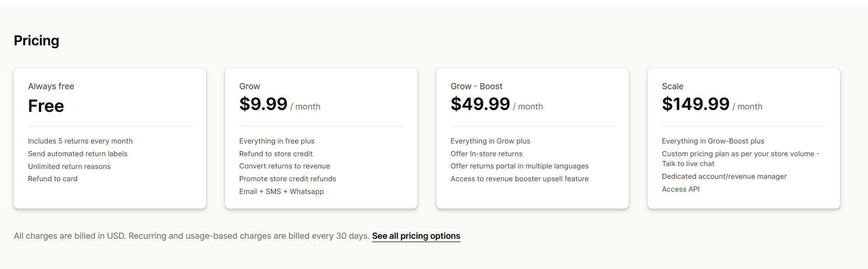The width and height of the screenshot is (868, 269).
Task: Select the Pricing section heading
Action: pos(37,41)
